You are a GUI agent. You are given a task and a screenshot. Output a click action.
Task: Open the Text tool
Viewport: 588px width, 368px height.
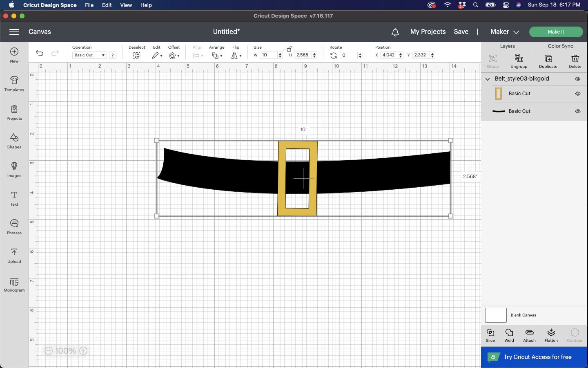point(14,198)
